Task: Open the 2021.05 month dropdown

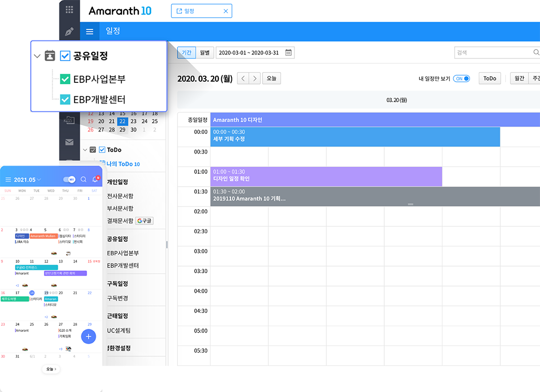Action: point(27,180)
